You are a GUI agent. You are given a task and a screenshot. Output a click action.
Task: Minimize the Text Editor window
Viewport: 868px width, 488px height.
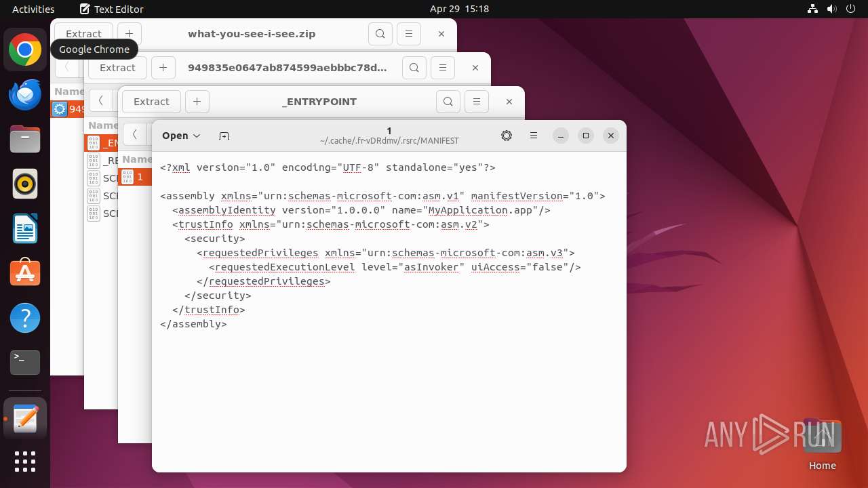point(560,136)
